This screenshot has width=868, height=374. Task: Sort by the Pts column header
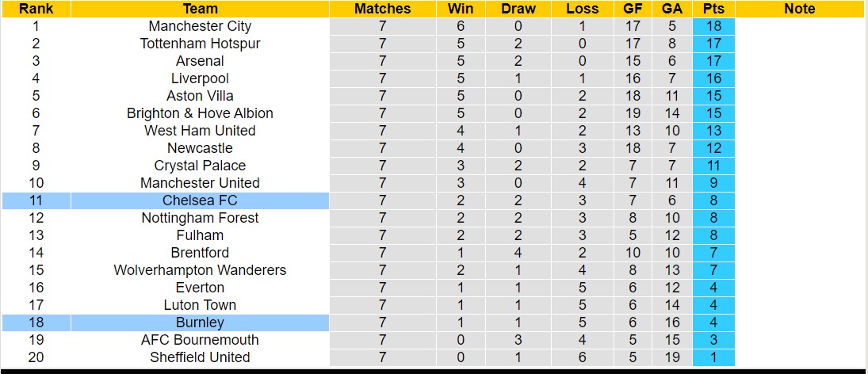tap(713, 9)
